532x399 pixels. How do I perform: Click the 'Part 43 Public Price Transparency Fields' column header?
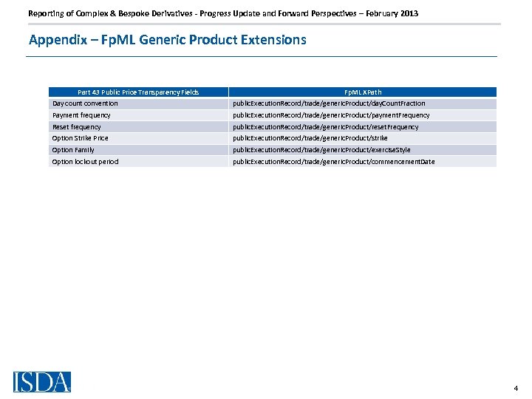pyautogui.click(x=138, y=92)
